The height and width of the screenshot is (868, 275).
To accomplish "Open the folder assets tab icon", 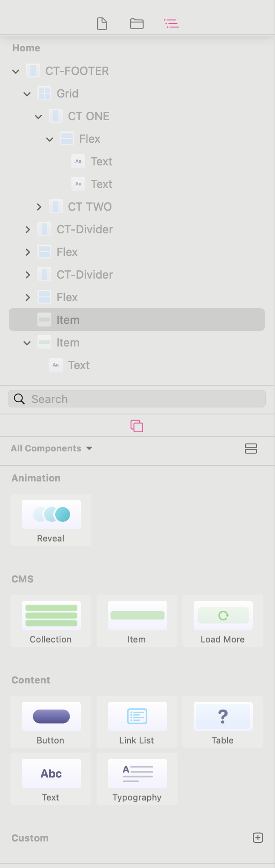I will coord(137,24).
